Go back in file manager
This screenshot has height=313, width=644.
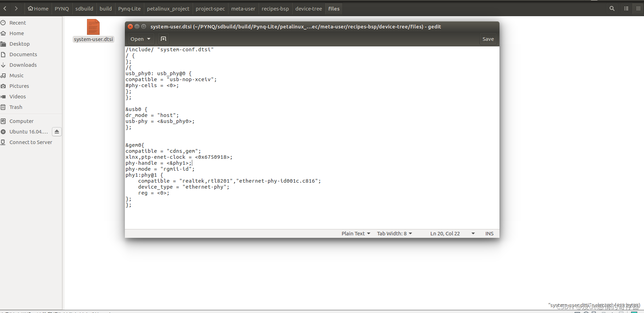coord(5,8)
